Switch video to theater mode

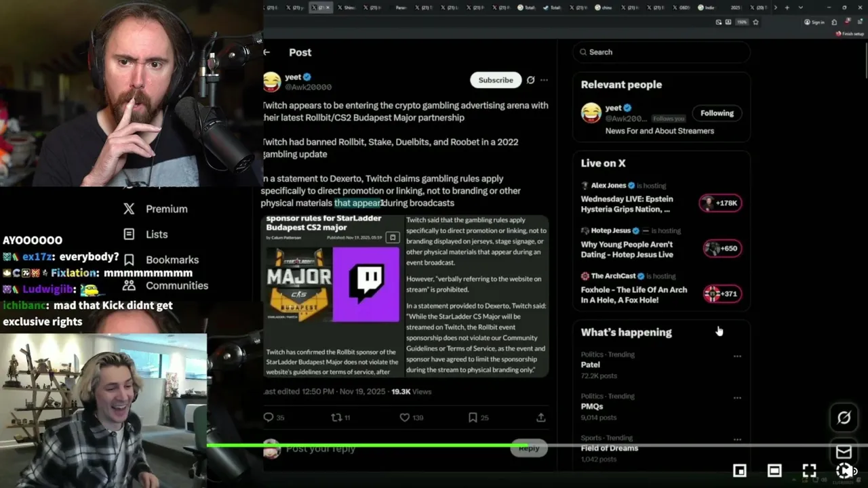tap(774, 470)
